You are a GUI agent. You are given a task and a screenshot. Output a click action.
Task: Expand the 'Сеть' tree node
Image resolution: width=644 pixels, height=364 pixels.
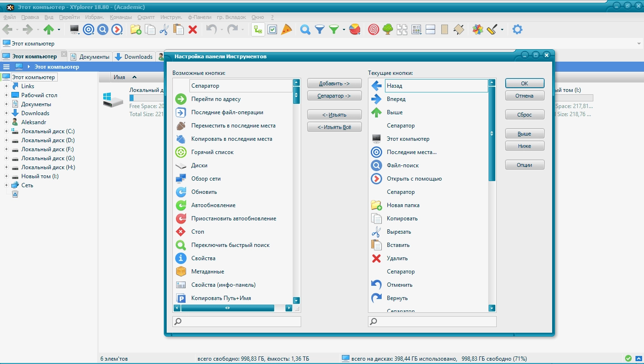coord(7,185)
